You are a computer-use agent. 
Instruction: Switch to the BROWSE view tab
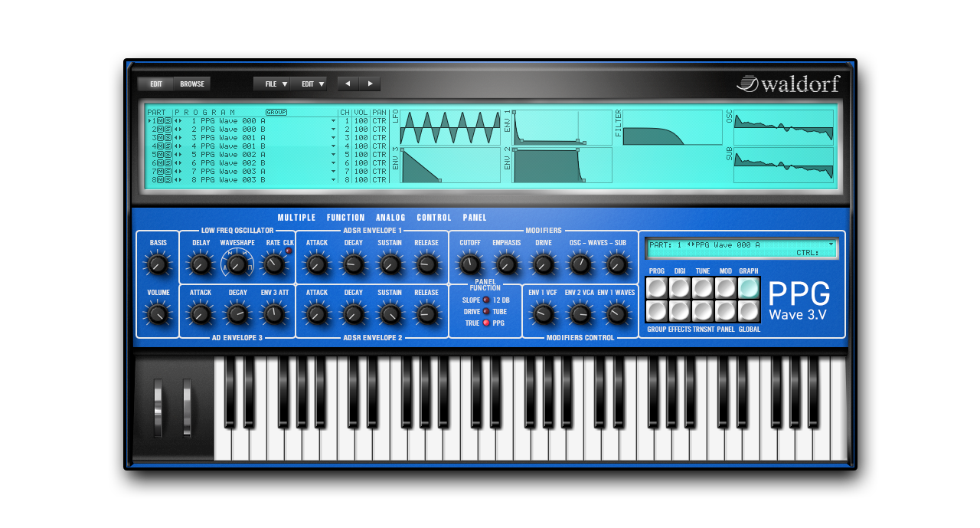point(192,84)
